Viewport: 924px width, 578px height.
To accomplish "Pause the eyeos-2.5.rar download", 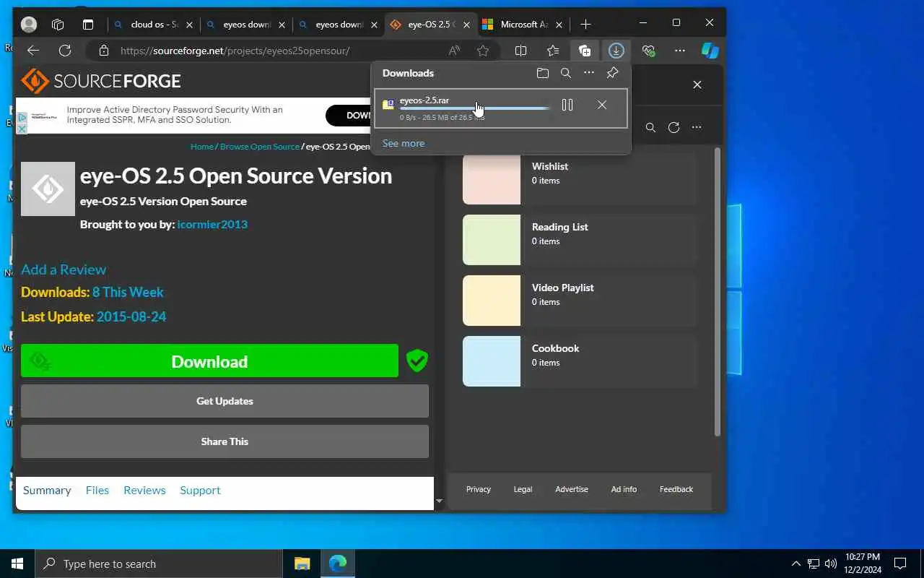I will coord(567,105).
